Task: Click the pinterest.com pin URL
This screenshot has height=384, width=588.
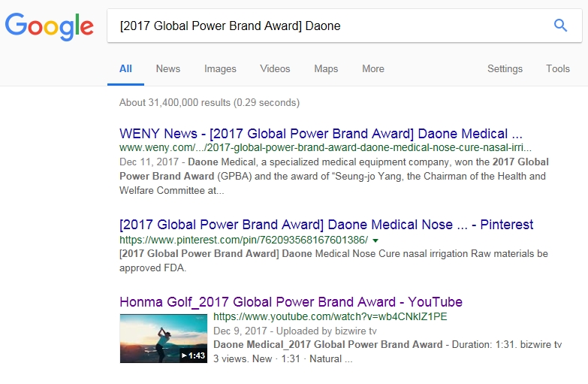Action: [x=244, y=240]
